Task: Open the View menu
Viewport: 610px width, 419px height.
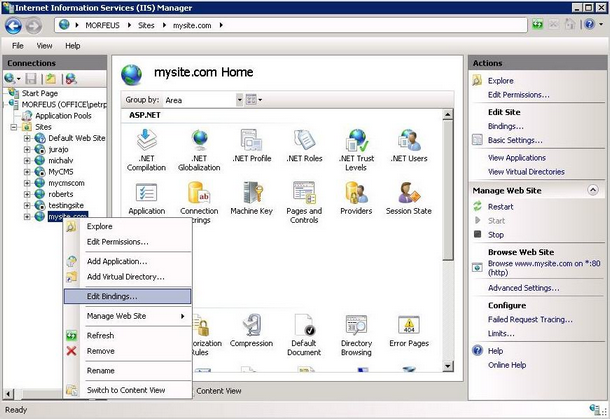Action: (44, 46)
